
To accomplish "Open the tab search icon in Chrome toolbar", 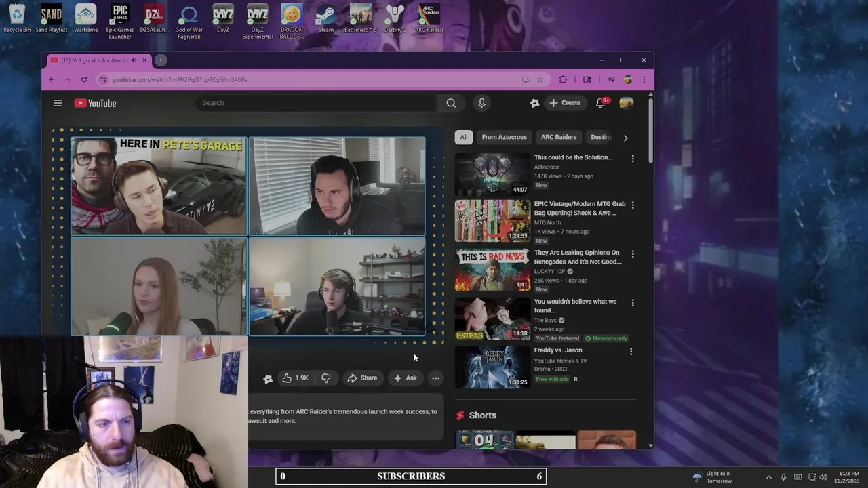I will 587,79.
